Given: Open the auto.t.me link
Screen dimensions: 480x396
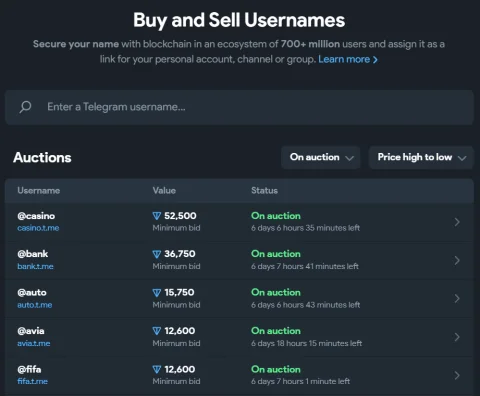Looking at the screenshot, I should pyautogui.click(x=35, y=305).
